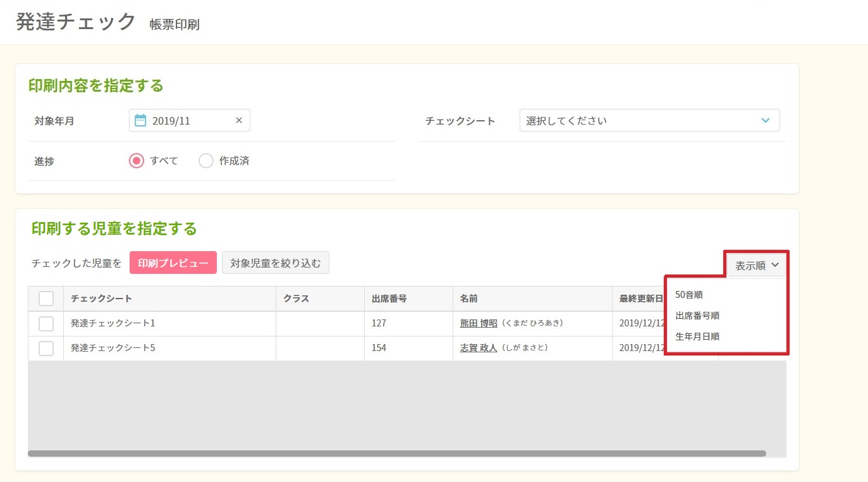Click the 発達チェック page title
This screenshot has width=868, height=482.
point(76,22)
